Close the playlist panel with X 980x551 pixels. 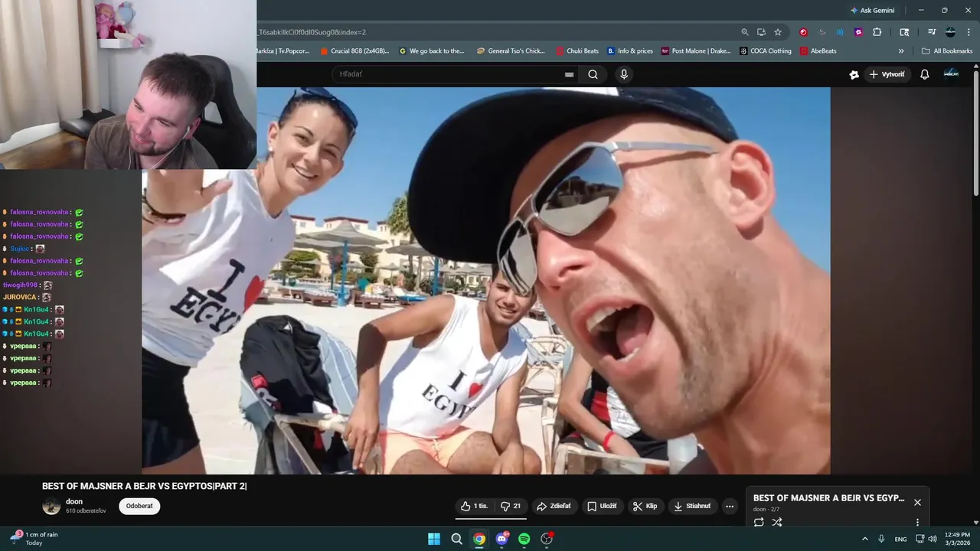point(917,502)
